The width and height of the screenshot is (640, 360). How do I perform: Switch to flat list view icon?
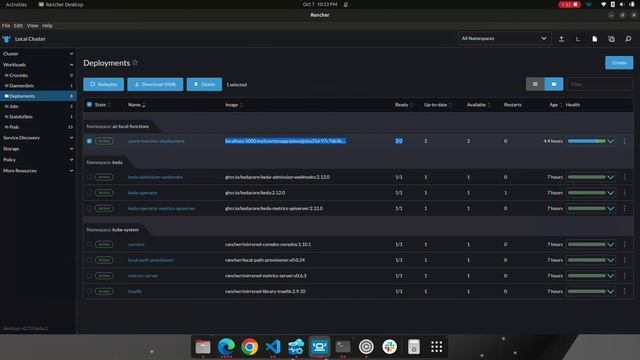[535, 84]
